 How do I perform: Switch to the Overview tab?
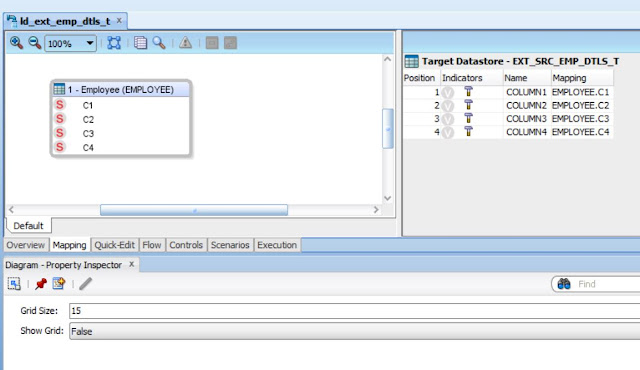pyautogui.click(x=26, y=245)
